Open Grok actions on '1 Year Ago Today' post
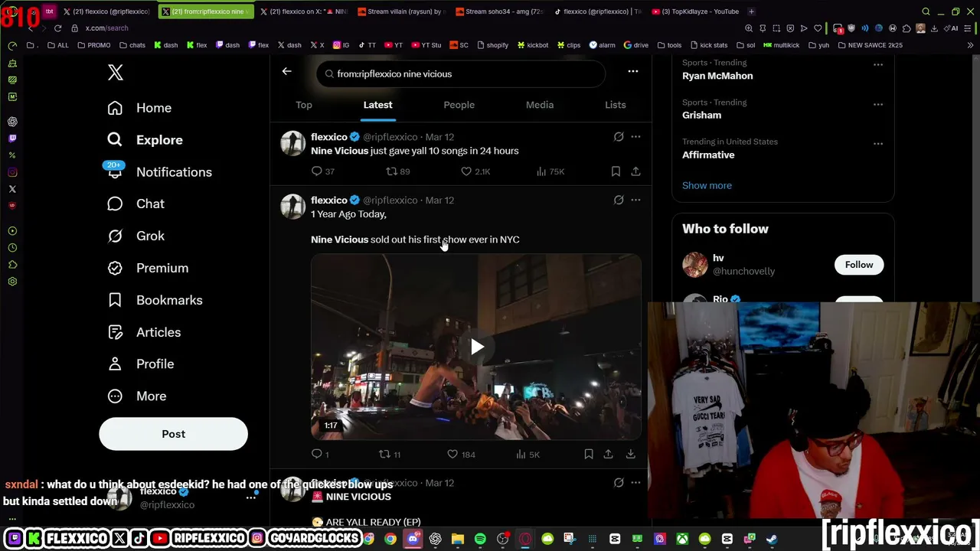 coord(619,200)
